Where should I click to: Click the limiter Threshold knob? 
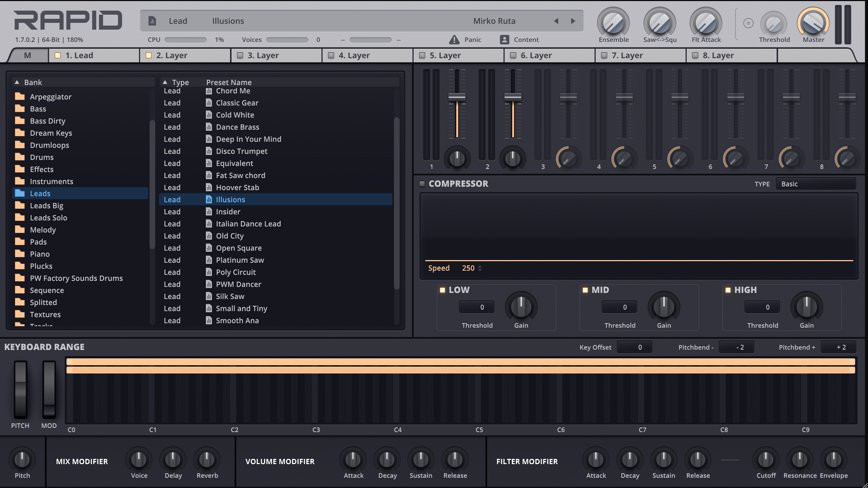pyautogui.click(x=774, y=24)
